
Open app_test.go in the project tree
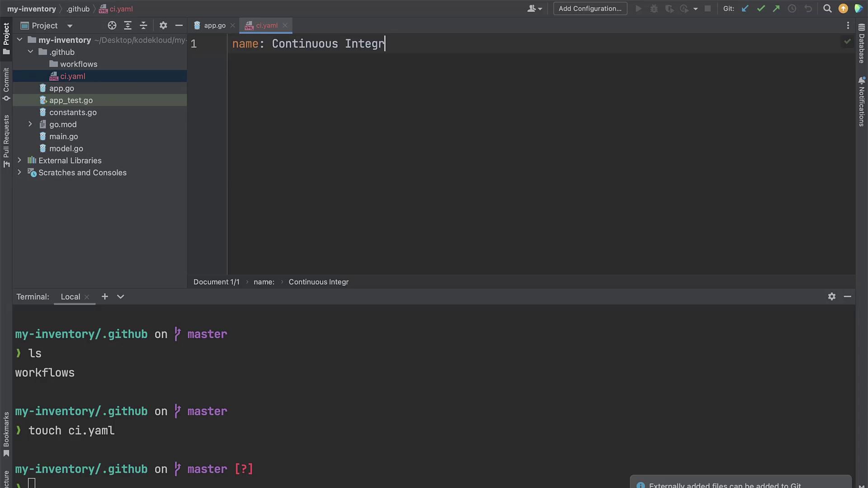pos(71,100)
